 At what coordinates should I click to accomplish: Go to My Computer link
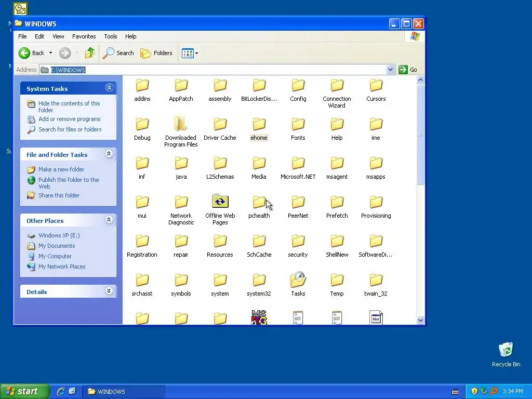[55, 256]
